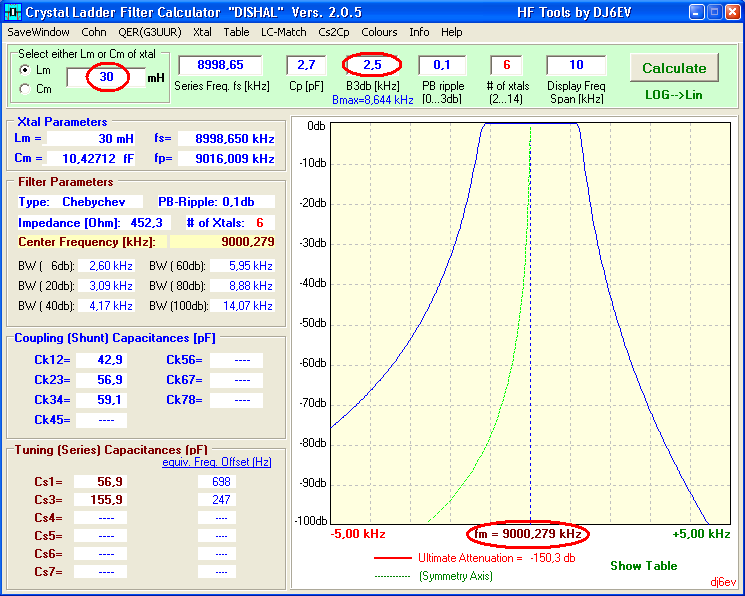Viewport: 745px width, 596px height.
Task: Click Cm value 10,42712 fF
Action: coord(90,158)
